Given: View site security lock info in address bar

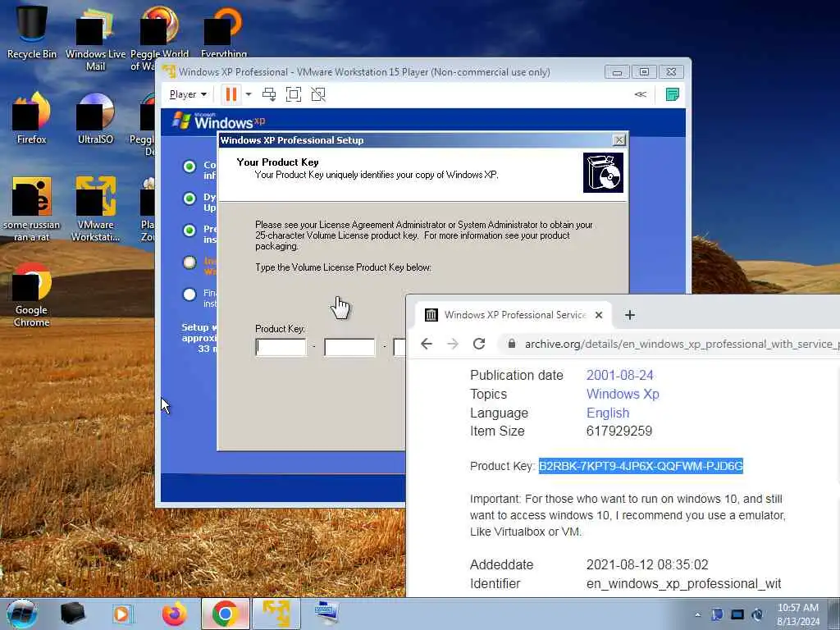Looking at the screenshot, I should [x=512, y=344].
